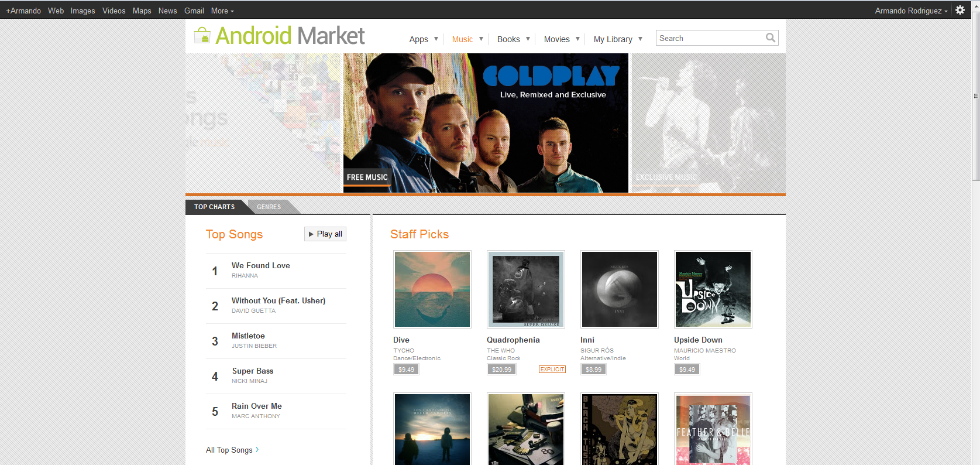
Task: Switch to the Genres tab
Action: 269,207
